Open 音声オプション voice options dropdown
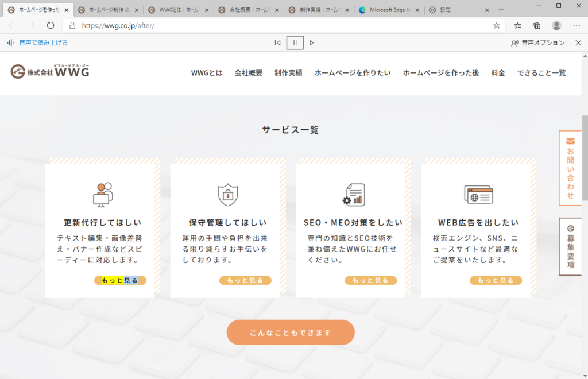This screenshot has height=379, width=588. 537,42
